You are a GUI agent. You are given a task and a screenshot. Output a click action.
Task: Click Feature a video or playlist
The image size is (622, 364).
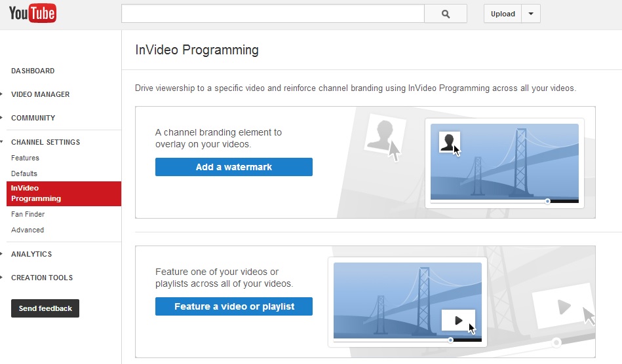(233, 306)
